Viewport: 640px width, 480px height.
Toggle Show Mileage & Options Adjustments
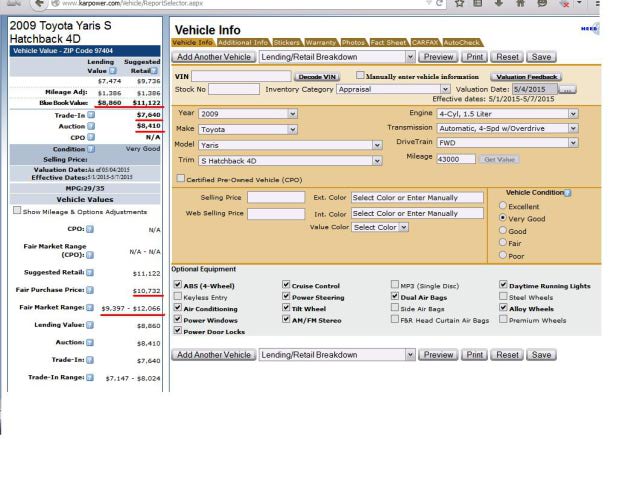click(x=17, y=210)
